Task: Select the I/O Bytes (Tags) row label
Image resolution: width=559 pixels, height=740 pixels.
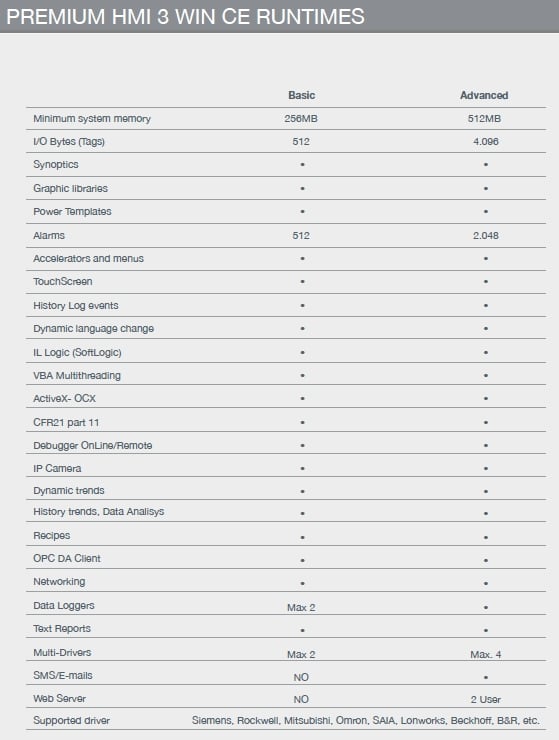Action: tap(69, 142)
